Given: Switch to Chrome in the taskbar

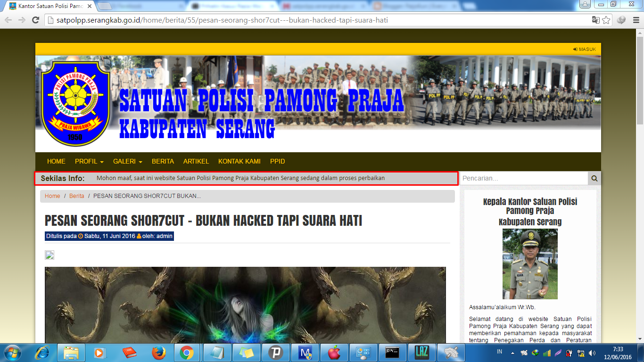Looking at the screenshot, I should [x=187, y=353].
